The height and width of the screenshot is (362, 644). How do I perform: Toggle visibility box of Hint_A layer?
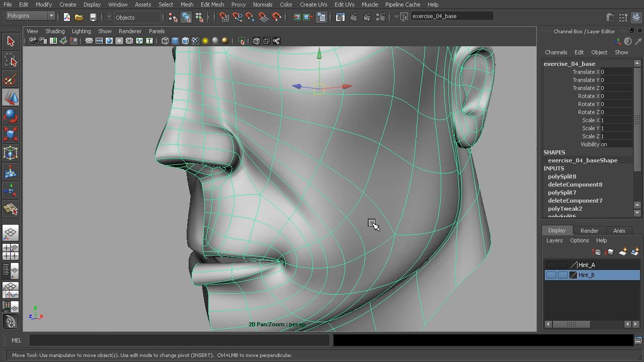click(551, 265)
